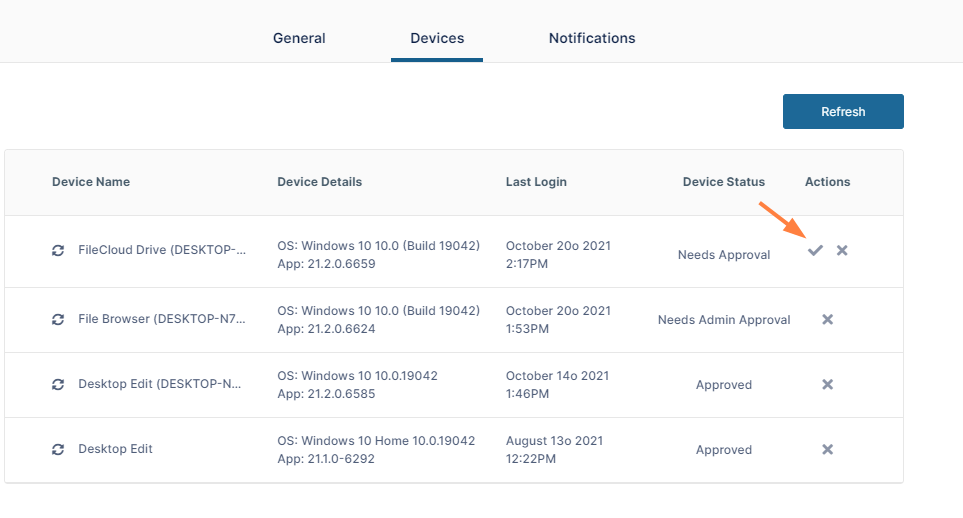Delete the File Browser device entry
Image resolution: width=963 pixels, height=518 pixels.
pyautogui.click(x=827, y=320)
